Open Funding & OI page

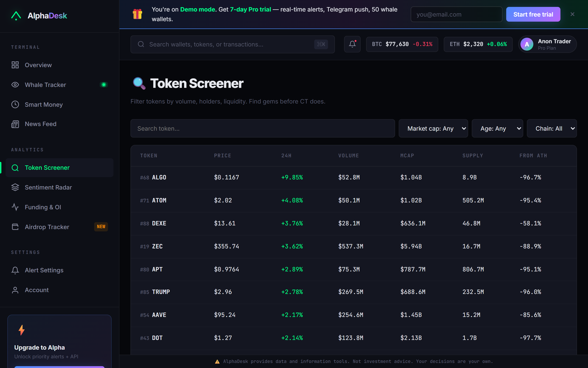click(x=59, y=207)
